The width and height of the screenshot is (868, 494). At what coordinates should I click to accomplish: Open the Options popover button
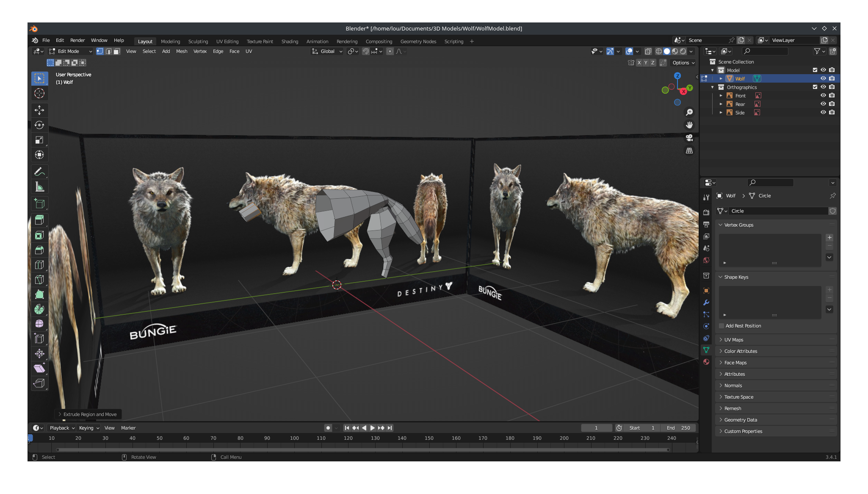point(683,63)
